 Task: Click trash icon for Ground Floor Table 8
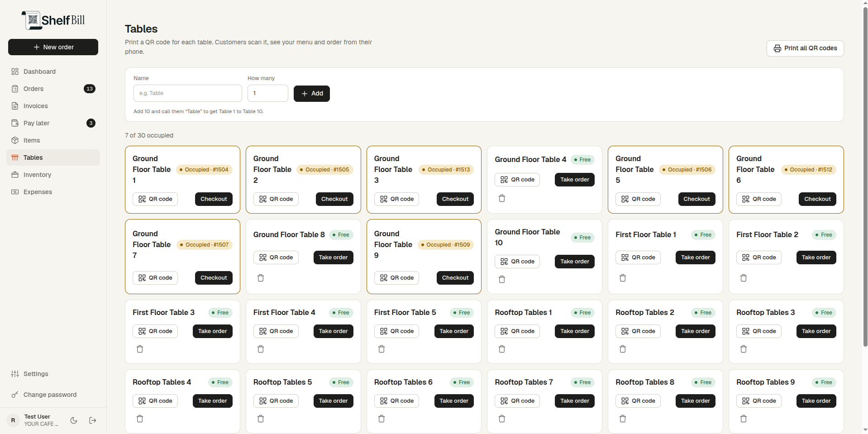[261, 278]
